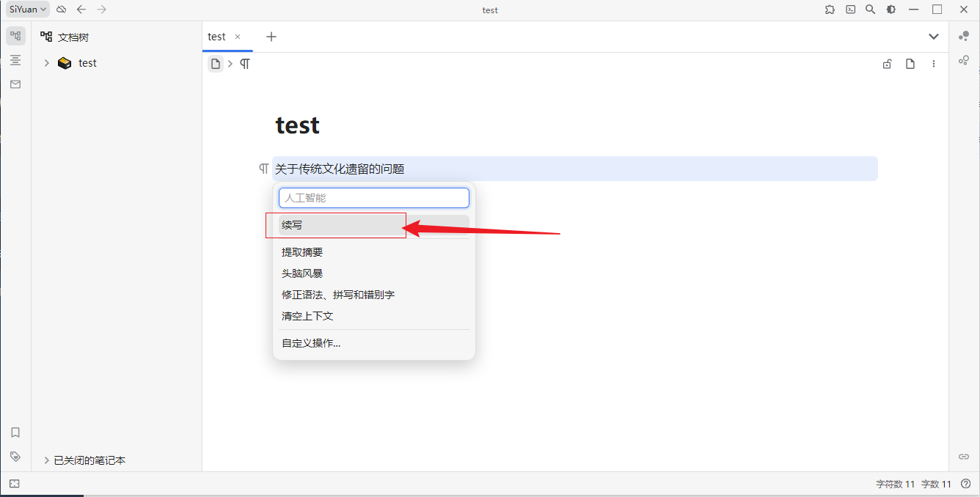Open the Bookmark panel icon
Screen dimensions: 980x497
(x=15, y=432)
